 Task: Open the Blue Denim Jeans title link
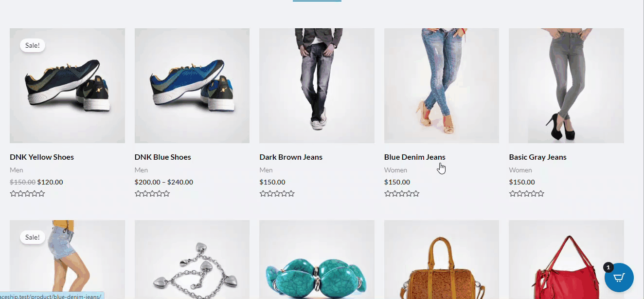pos(415,157)
